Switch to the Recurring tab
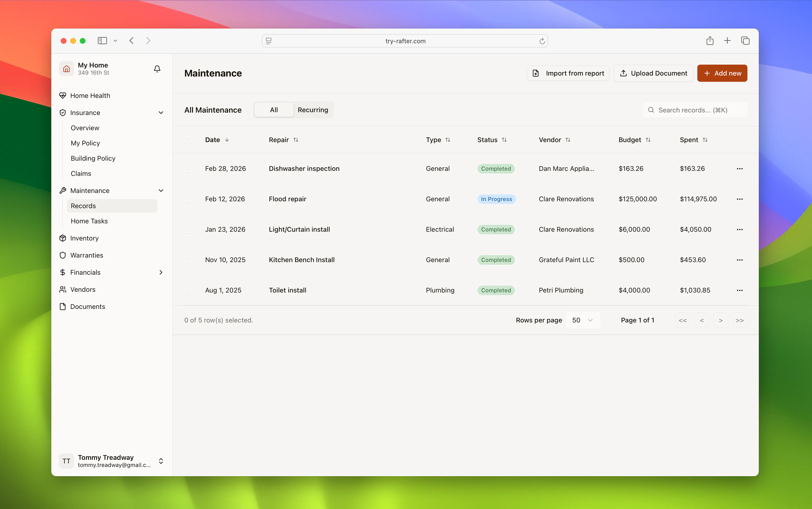The width and height of the screenshot is (812, 509). [313, 110]
